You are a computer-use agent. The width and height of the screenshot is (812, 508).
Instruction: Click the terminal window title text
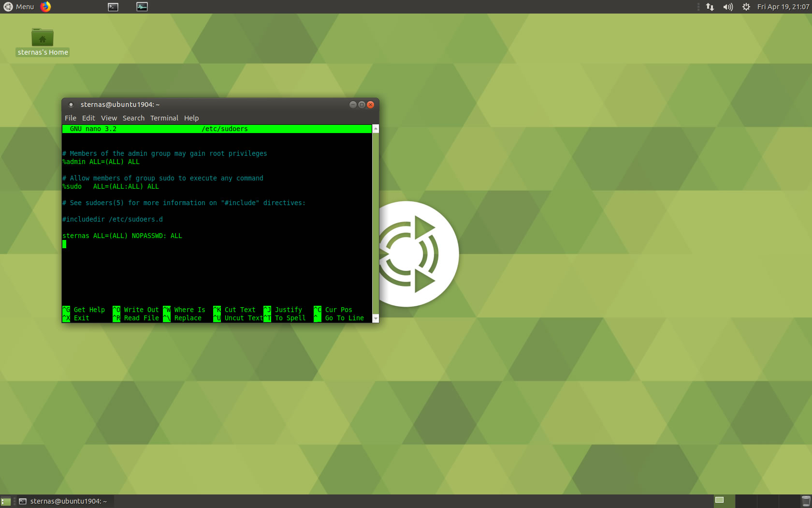click(x=120, y=105)
